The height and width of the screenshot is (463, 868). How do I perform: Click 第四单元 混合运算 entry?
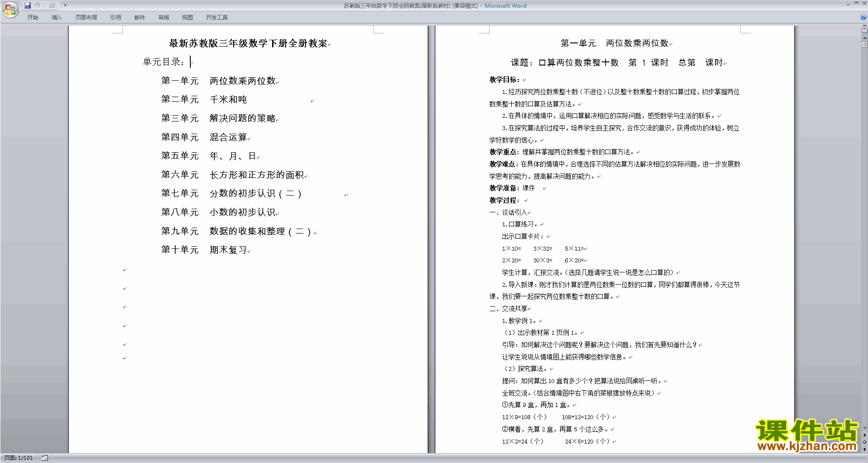tap(204, 137)
